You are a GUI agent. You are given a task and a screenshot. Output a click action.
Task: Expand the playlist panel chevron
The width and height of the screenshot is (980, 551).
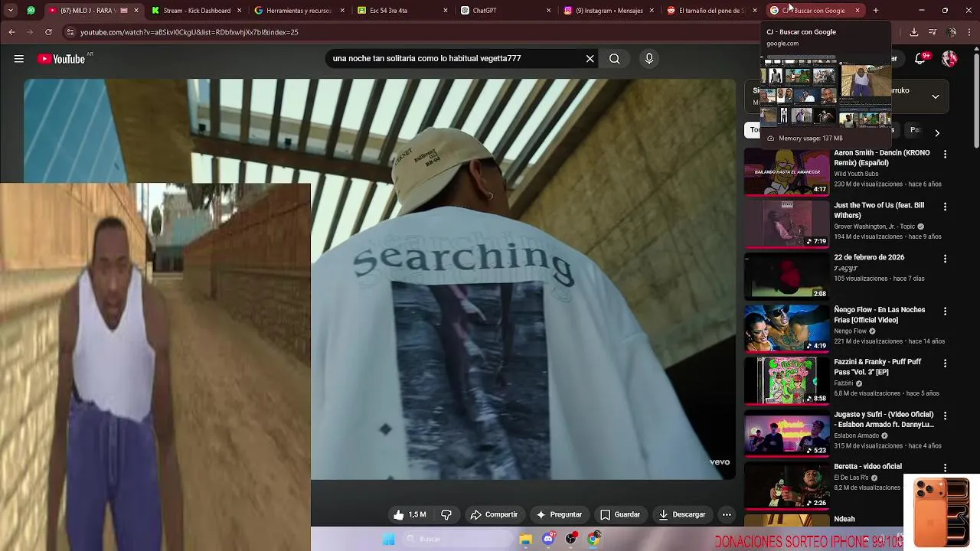click(x=935, y=96)
